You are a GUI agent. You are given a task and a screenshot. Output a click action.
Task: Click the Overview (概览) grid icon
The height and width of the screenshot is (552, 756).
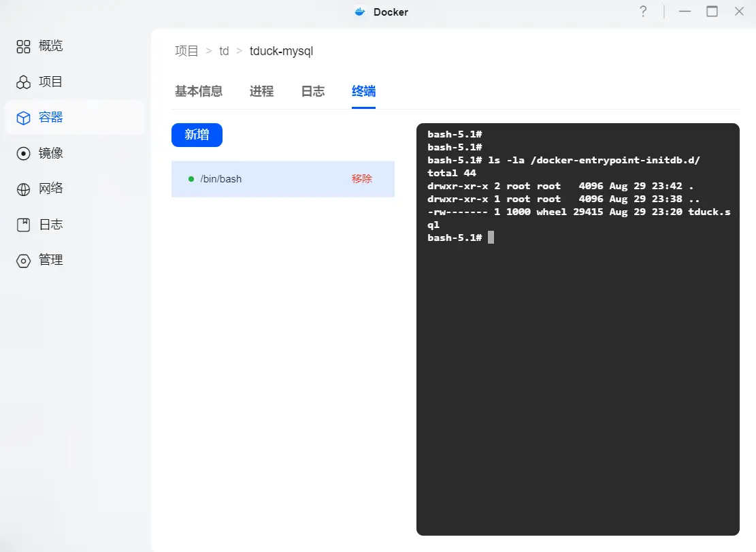(23, 46)
